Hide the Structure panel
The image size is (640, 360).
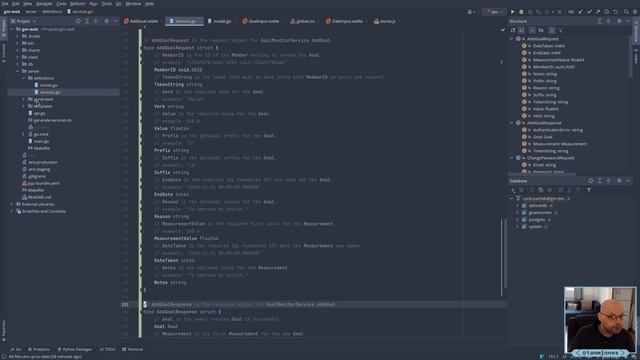pyautogui.click(x=628, y=21)
